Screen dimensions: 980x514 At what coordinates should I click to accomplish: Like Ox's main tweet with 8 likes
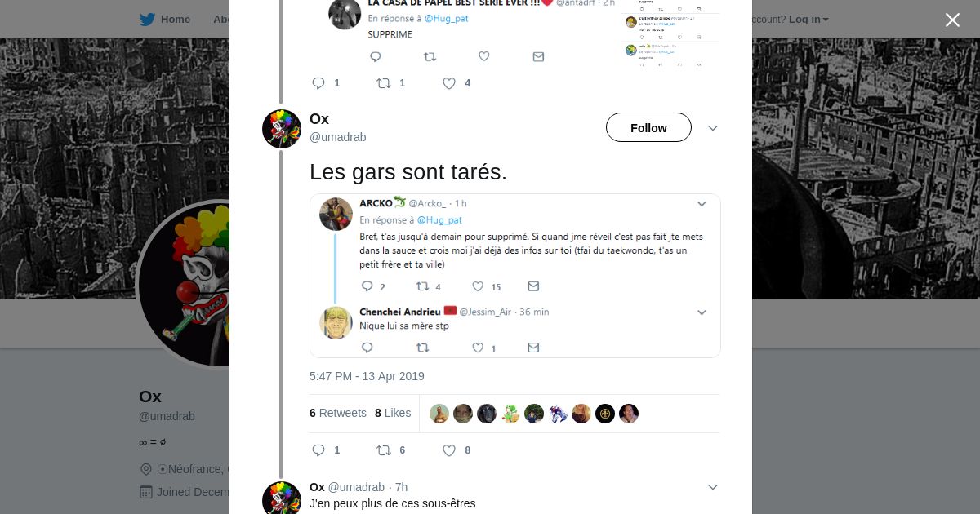449,450
